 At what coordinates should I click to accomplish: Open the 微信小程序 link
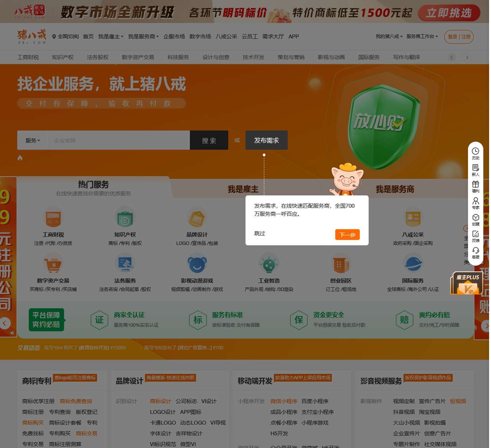tap(284, 401)
